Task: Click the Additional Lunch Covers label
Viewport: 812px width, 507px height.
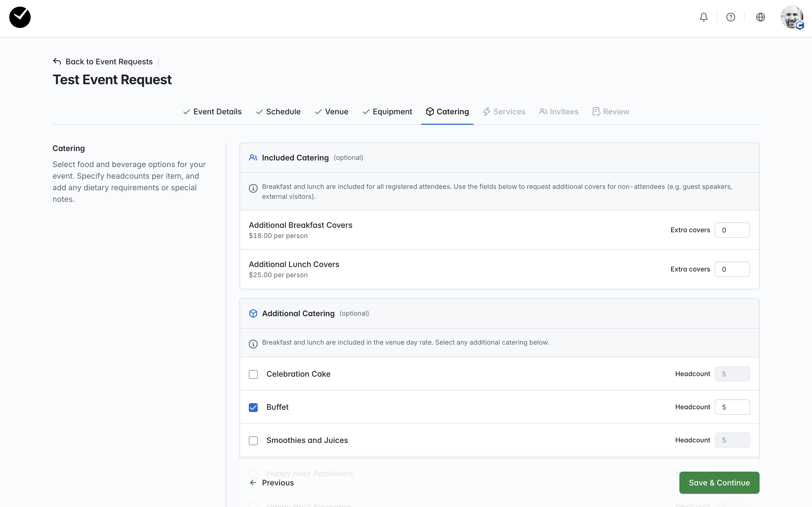Action: coord(294,264)
